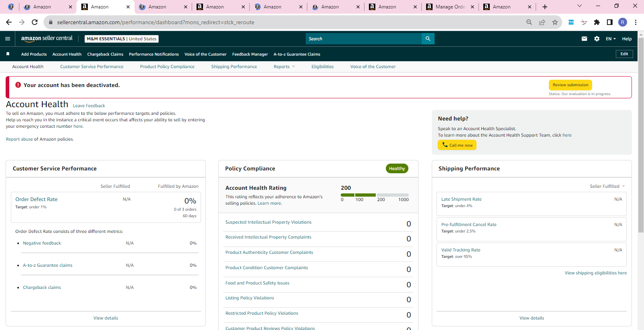644x330 pixels.
Task: Open the M&M ESSENTIALS account switcher
Action: point(122,39)
